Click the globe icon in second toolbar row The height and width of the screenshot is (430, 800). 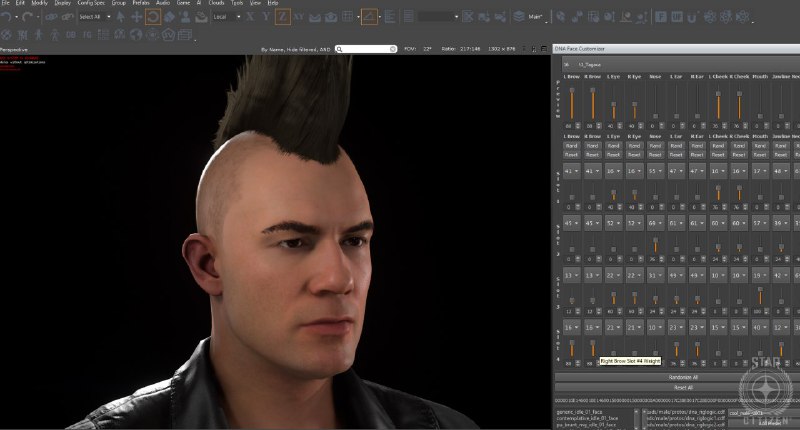pos(136,35)
